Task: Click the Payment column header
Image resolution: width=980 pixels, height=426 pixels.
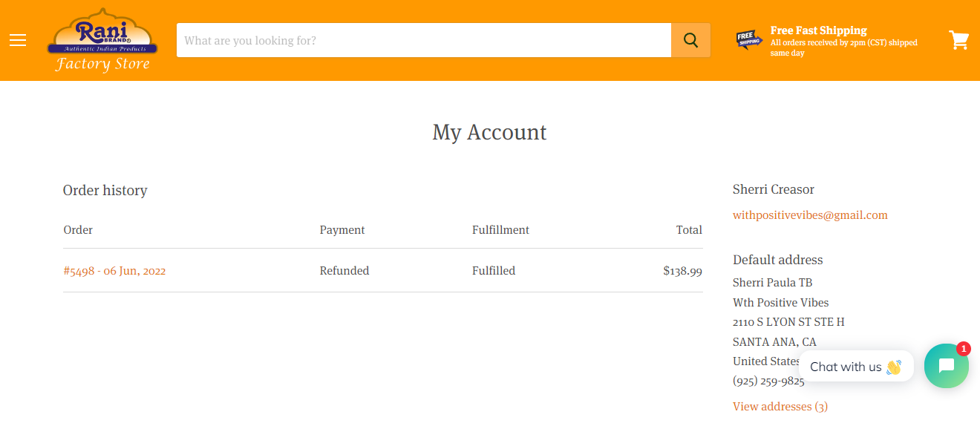Action: click(342, 230)
